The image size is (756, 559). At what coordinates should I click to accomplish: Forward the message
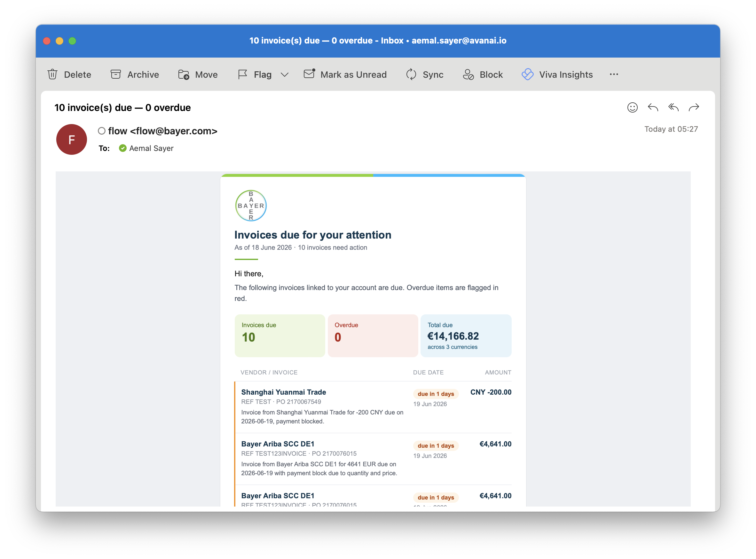tap(694, 107)
